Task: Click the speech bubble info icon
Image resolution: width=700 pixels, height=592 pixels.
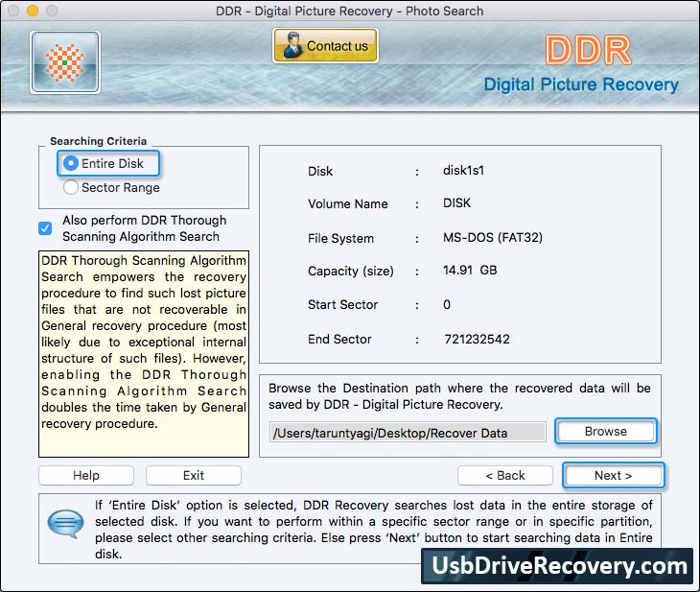Action: click(x=65, y=524)
